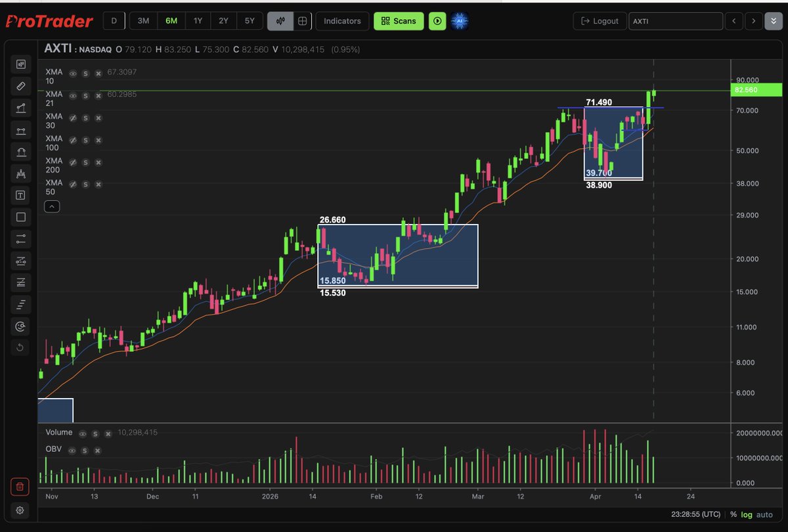
Task: Collapse the indicator list with the chevron
Action: [x=52, y=206]
